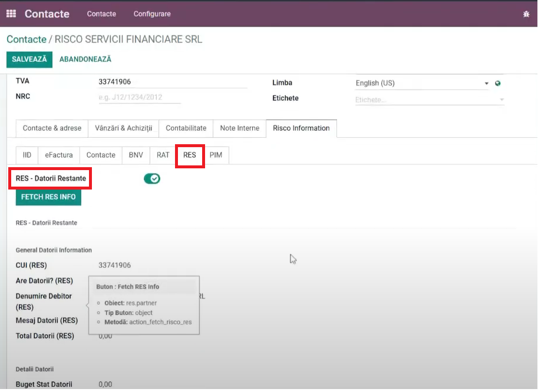Open the Configurare menu
This screenshot has width=538, height=392.
click(x=152, y=14)
